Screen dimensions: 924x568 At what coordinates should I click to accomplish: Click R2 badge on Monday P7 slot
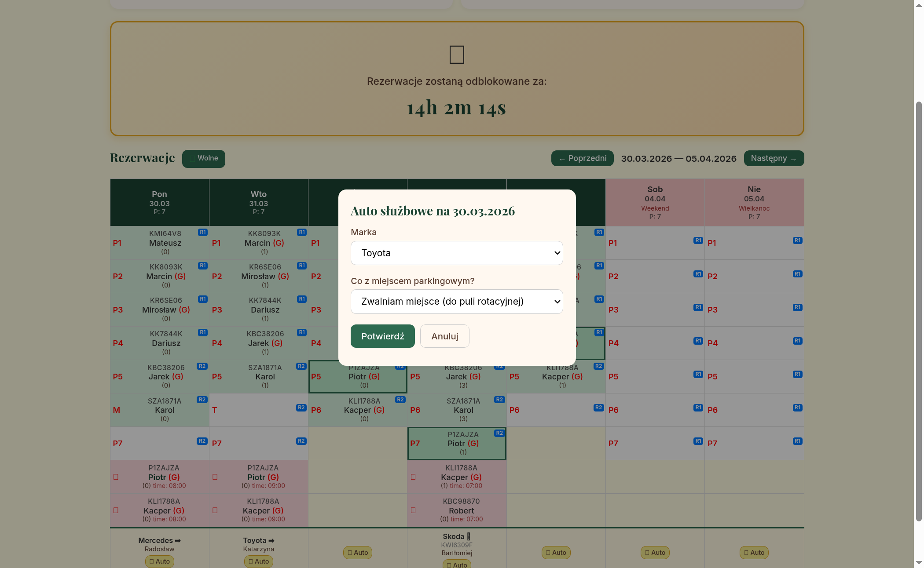202,441
